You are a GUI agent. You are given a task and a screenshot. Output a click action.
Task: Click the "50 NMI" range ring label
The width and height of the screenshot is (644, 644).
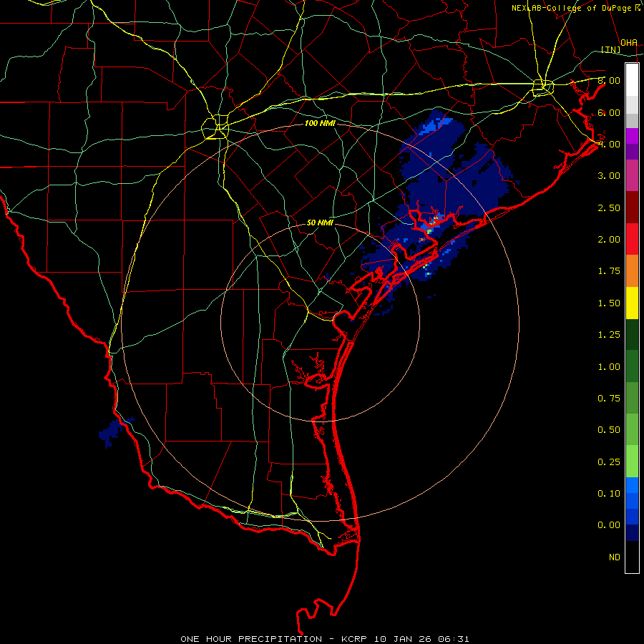[x=320, y=223]
